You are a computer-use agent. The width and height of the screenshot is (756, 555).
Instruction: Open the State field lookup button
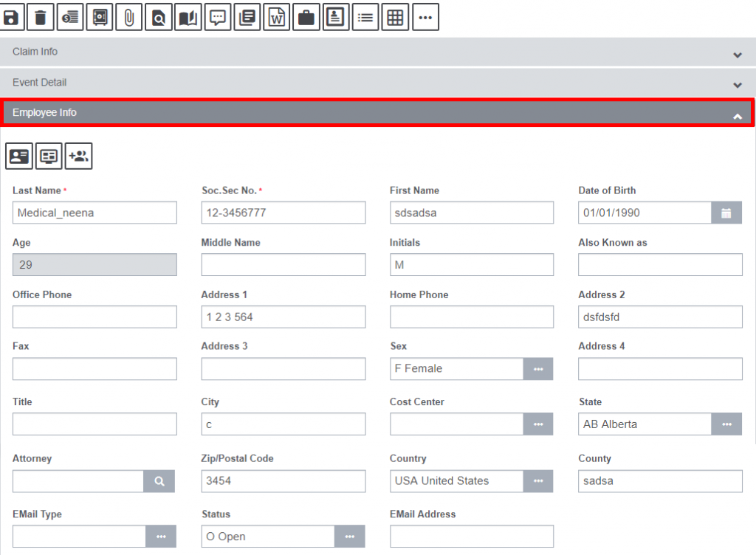point(726,424)
